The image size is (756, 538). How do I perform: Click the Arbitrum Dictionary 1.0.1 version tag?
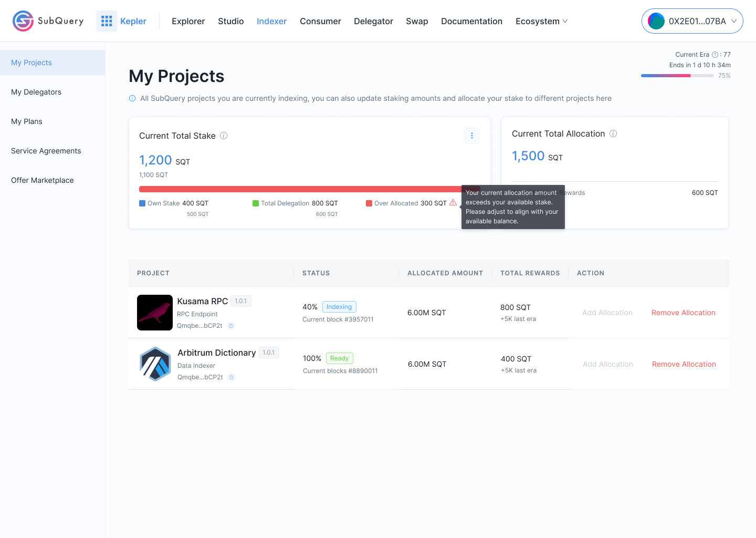(x=269, y=353)
